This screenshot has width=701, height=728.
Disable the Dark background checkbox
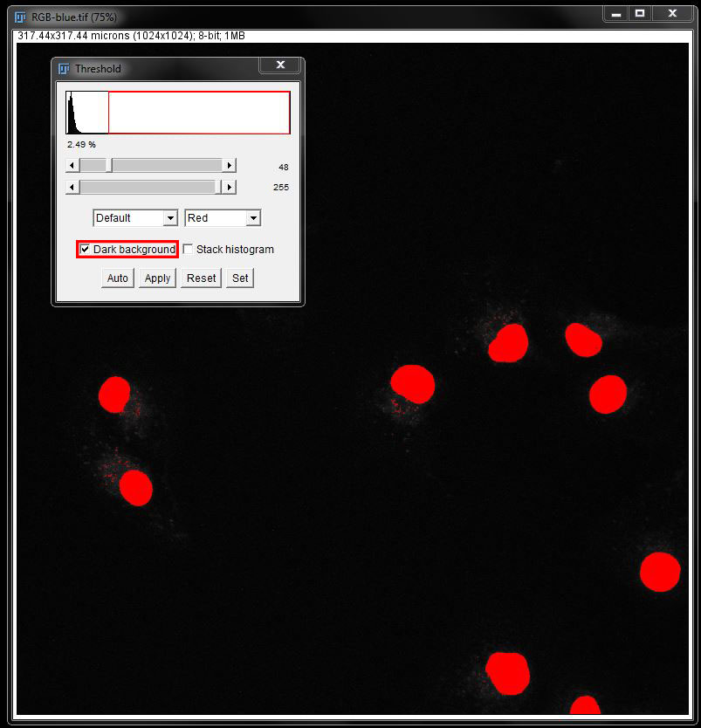coord(86,250)
